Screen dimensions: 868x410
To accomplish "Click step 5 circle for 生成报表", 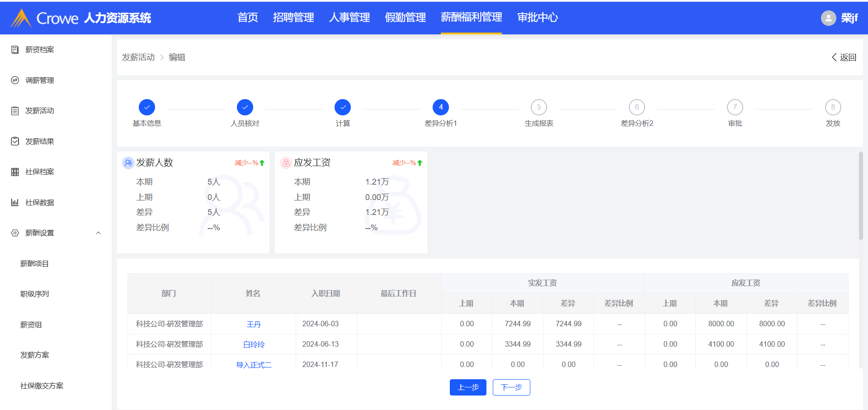I will [539, 107].
